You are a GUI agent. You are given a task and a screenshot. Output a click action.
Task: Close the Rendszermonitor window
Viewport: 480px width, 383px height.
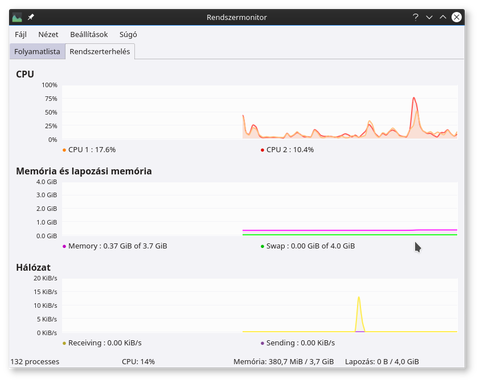pyautogui.click(x=457, y=17)
